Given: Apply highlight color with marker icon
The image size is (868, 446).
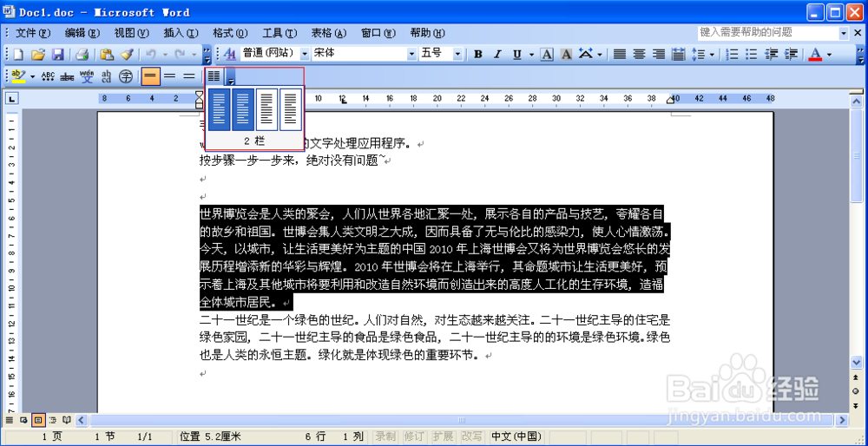Looking at the screenshot, I should click(x=18, y=75).
